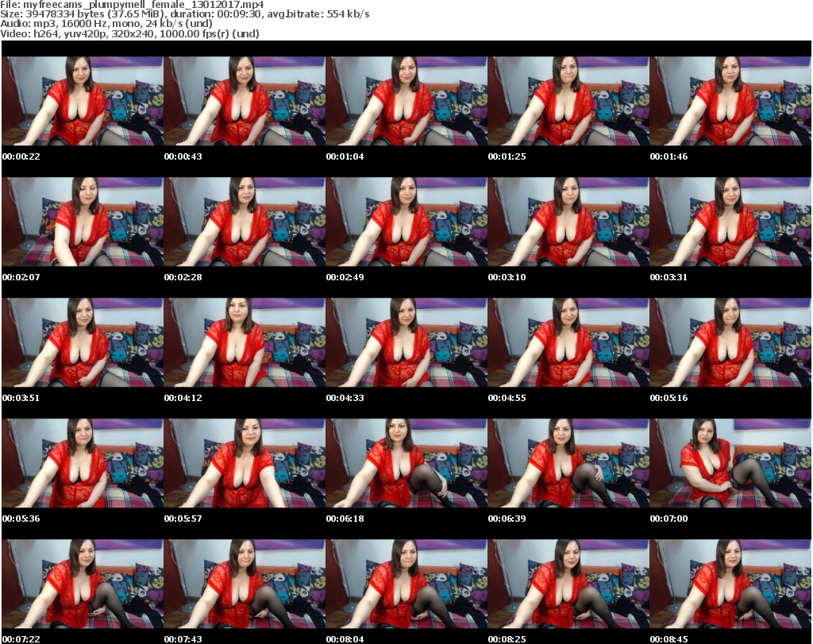Click the 00:00:22 timestamp label
Image resolution: width=813 pixels, height=644 pixels.
(x=21, y=156)
